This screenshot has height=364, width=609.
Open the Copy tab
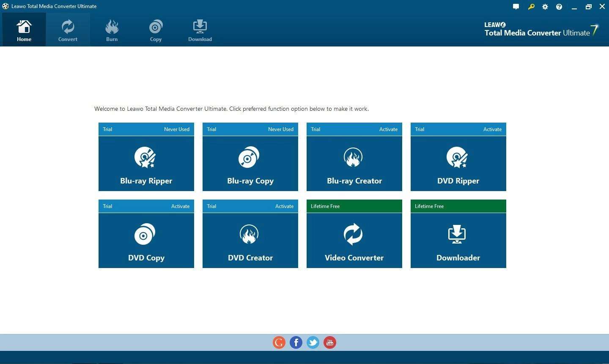(x=156, y=30)
